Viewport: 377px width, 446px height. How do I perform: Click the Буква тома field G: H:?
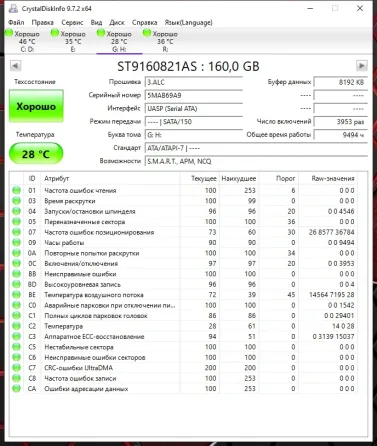click(x=194, y=135)
